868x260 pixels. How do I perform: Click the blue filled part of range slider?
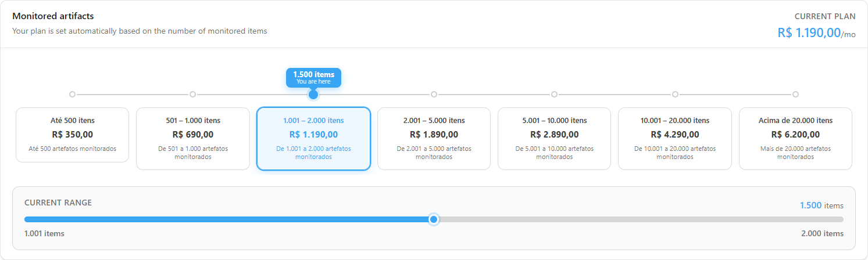(226, 219)
